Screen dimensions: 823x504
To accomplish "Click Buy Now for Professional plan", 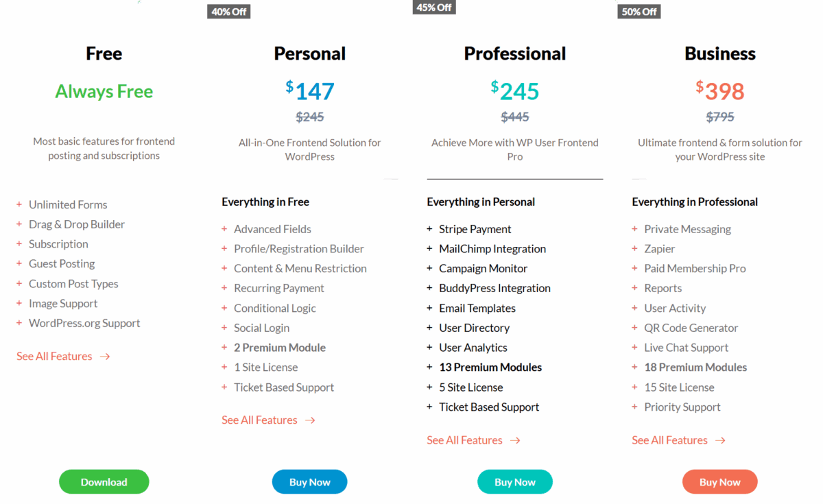I will pyautogui.click(x=514, y=482).
